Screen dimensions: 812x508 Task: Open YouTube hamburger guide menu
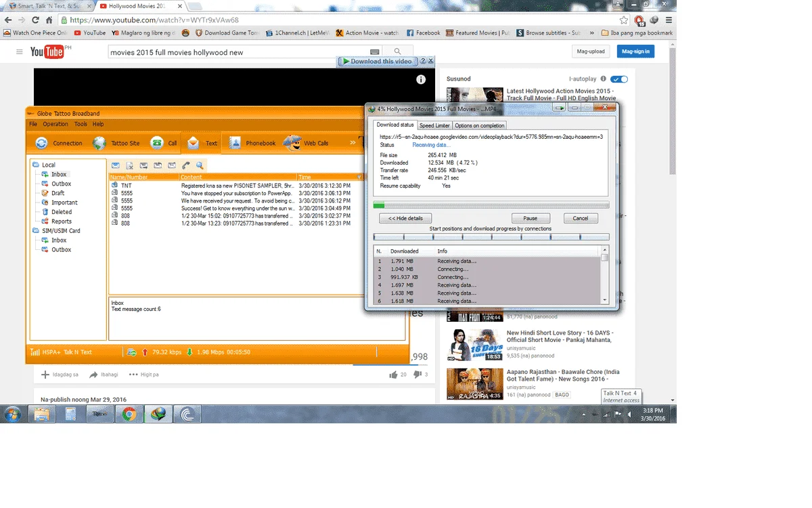pyautogui.click(x=19, y=52)
